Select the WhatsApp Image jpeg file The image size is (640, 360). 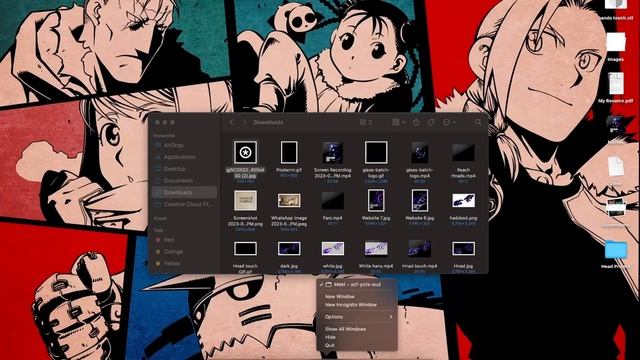289,200
